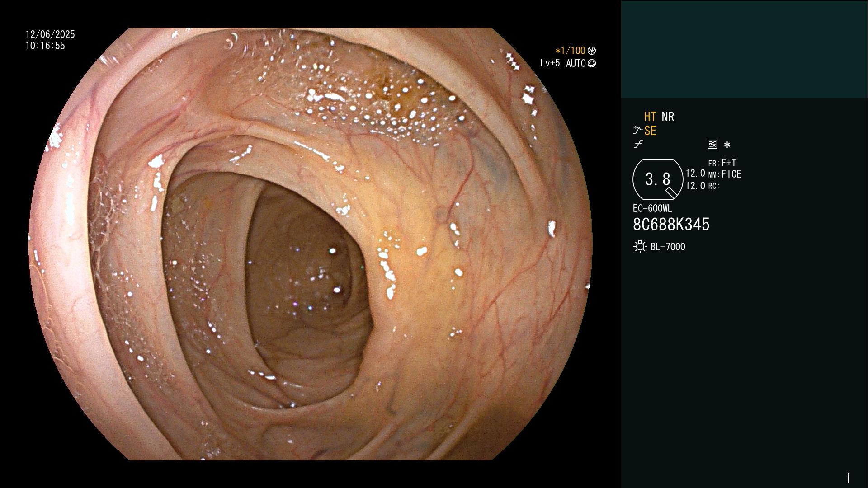
Task: Click the serial number 8C688K345
Action: (671, 224)
